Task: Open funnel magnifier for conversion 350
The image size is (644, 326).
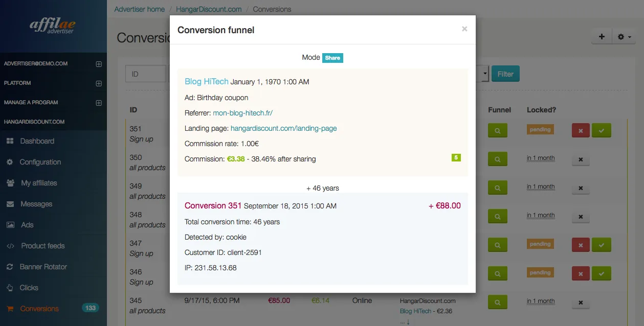Action: (x=498, y=159)
